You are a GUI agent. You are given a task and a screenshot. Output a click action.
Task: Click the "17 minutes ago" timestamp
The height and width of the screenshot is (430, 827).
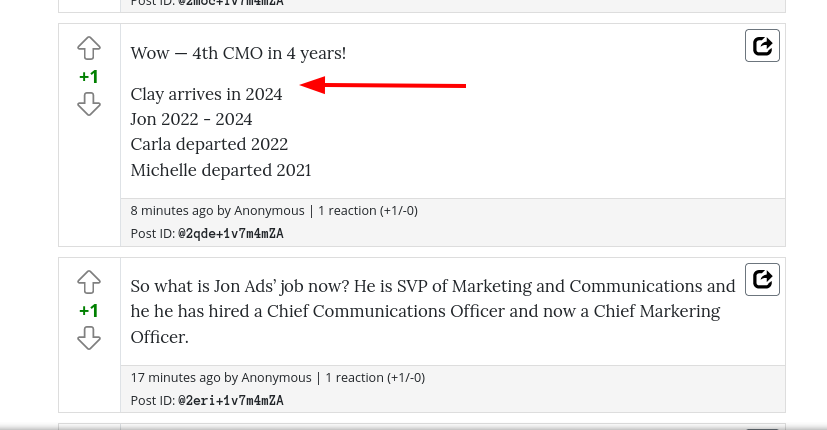tap(175, 378)
